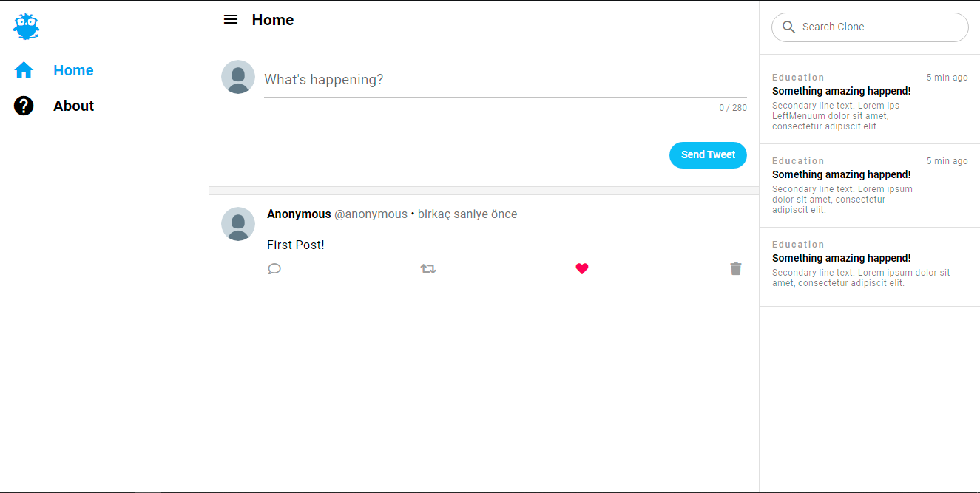Click the About question mark icon
Viewport: 980px width, 493px height.
[x=24, y=106]
